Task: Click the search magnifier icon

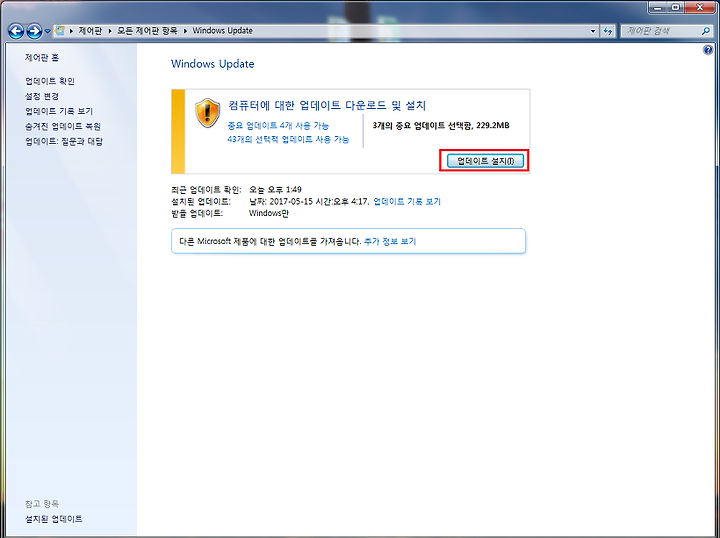Action: point(706,31)
